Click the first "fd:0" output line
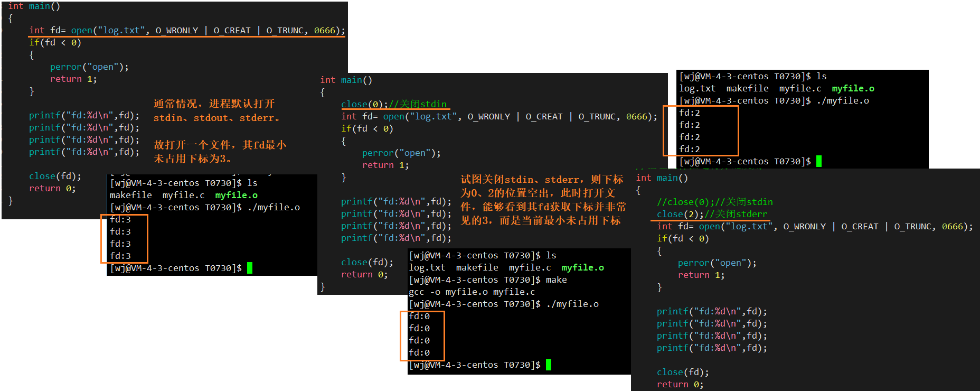This screenshot has height=391, width=980. 419,316
